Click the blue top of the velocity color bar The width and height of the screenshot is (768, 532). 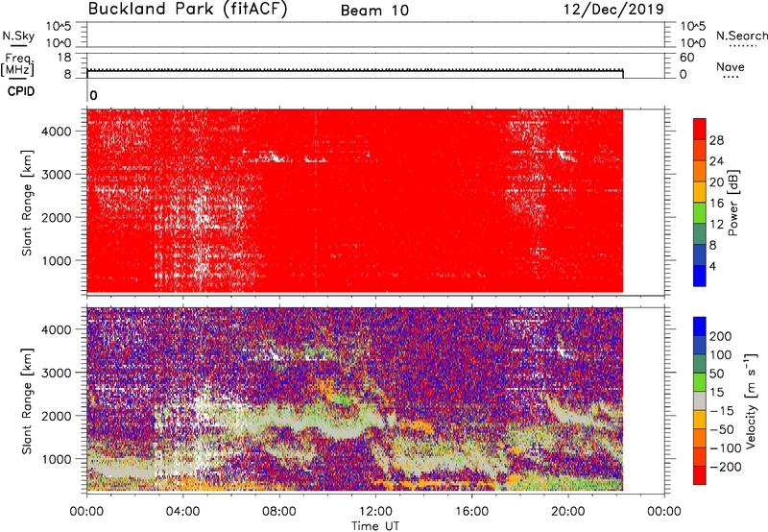tap(700, 326)
